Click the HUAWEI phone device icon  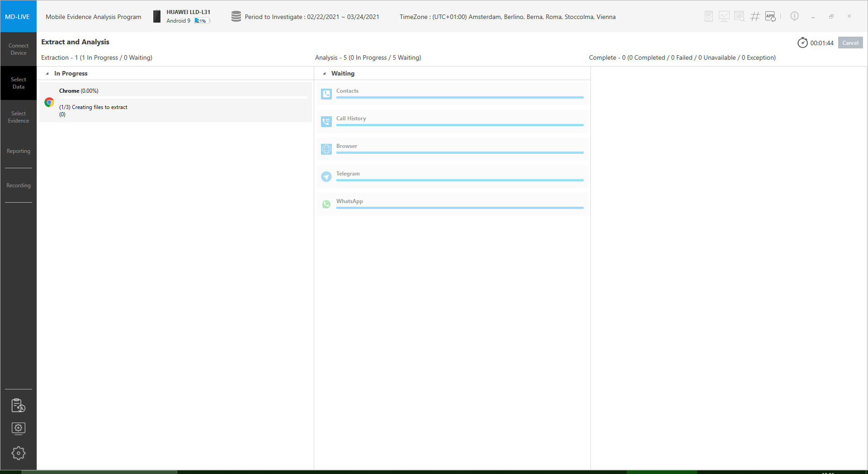pos(157,16)
